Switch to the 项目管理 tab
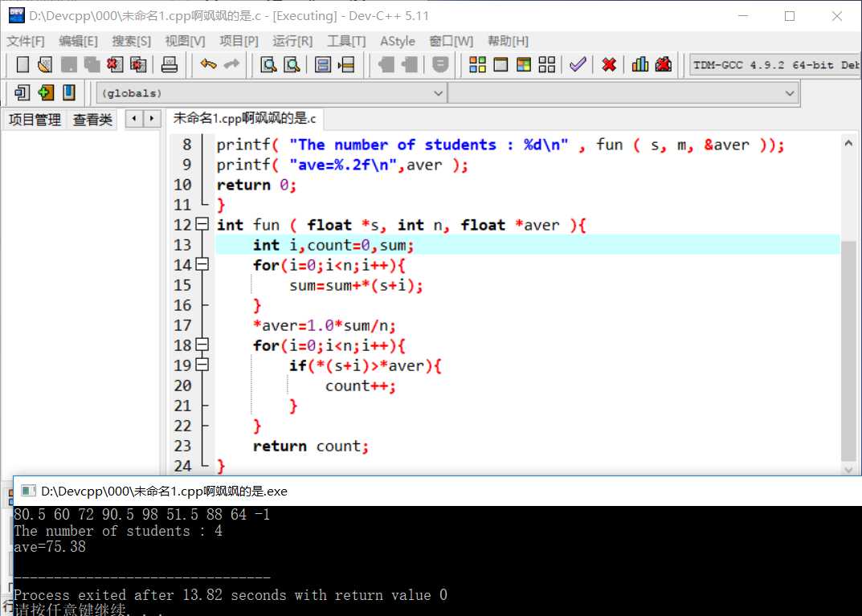Image resolution: width=862 pixels, height=616 pixels. [35, 119]
